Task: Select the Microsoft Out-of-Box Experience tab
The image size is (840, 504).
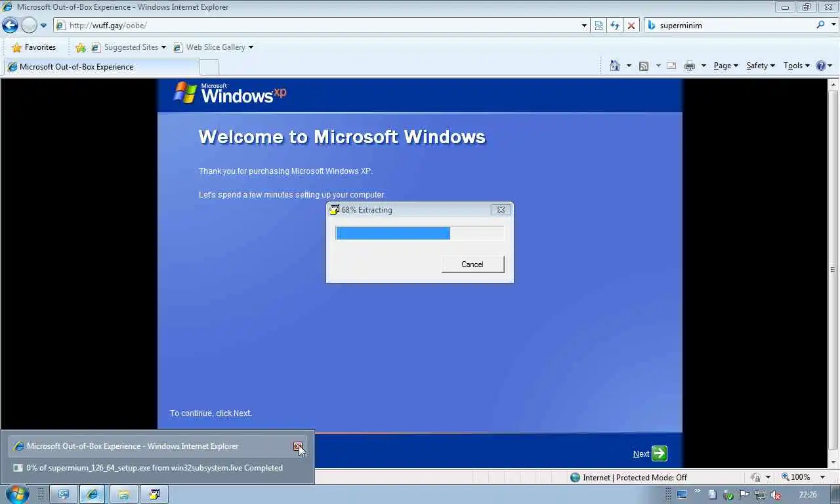Action: coord(102,67)
